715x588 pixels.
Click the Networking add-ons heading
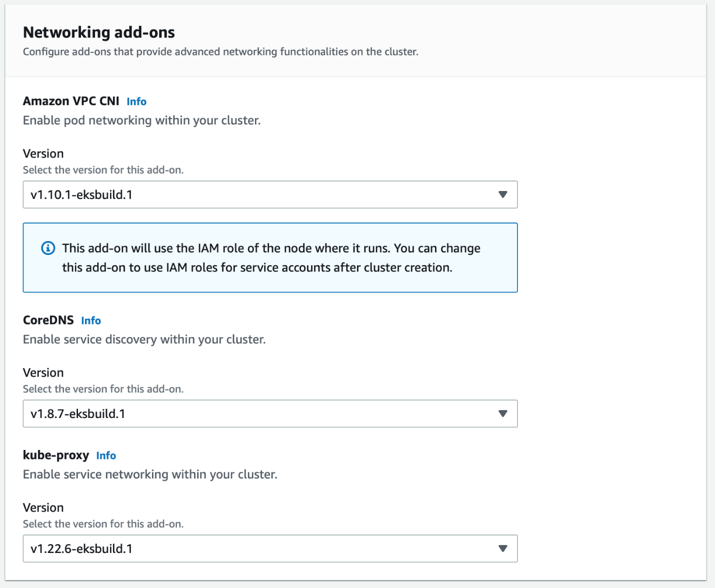pyautogui.click(x=99, y=32)
